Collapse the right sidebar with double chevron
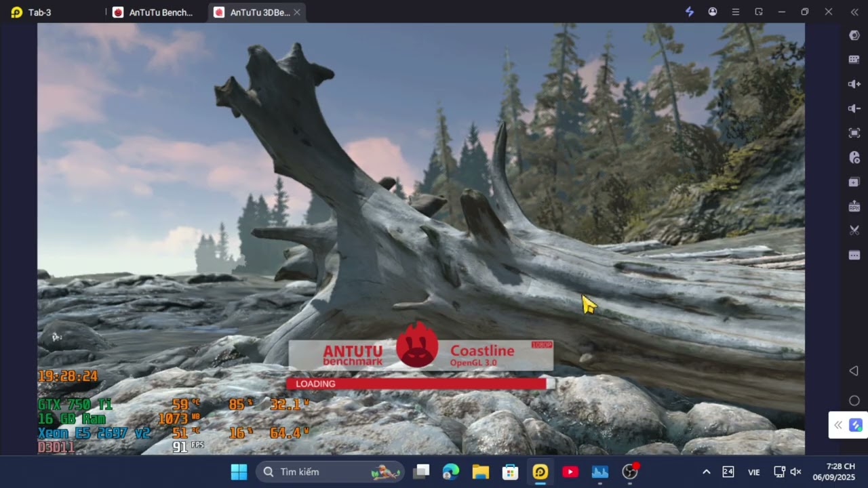The image size is (868, 488). pos(854,12)
